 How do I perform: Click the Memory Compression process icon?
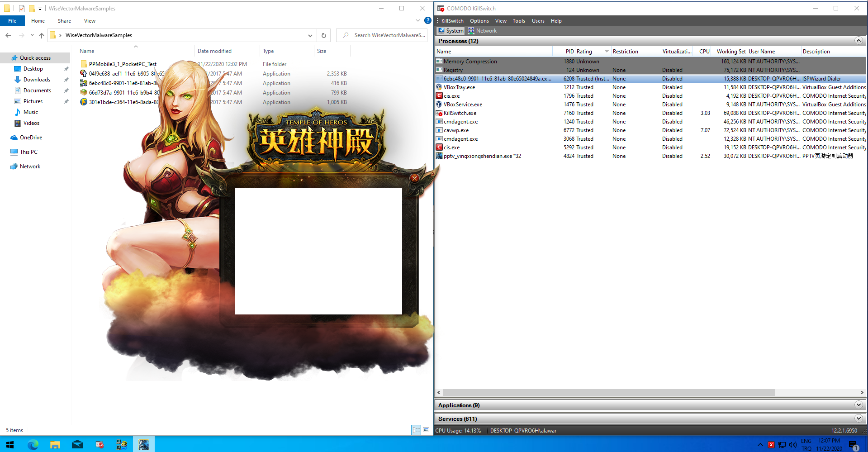pyautogui.click(x=439, y=62)
